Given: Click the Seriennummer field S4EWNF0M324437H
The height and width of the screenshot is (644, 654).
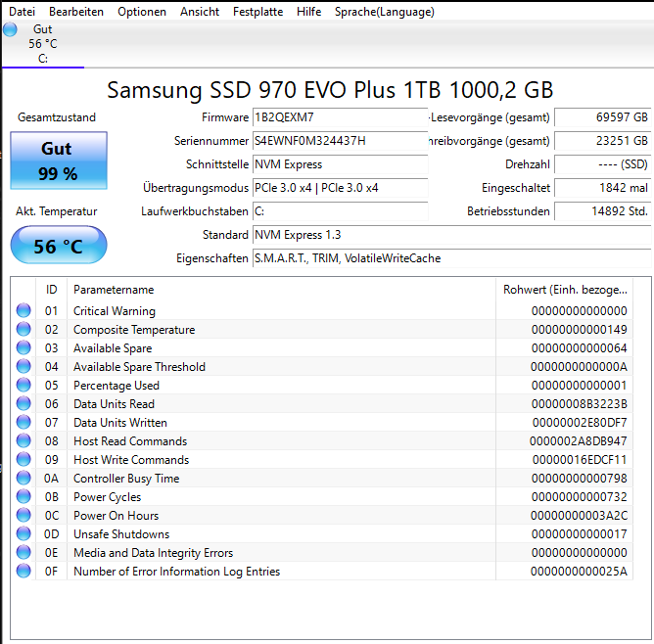Looking at the screenshot, I should click(x=341, y=141).
